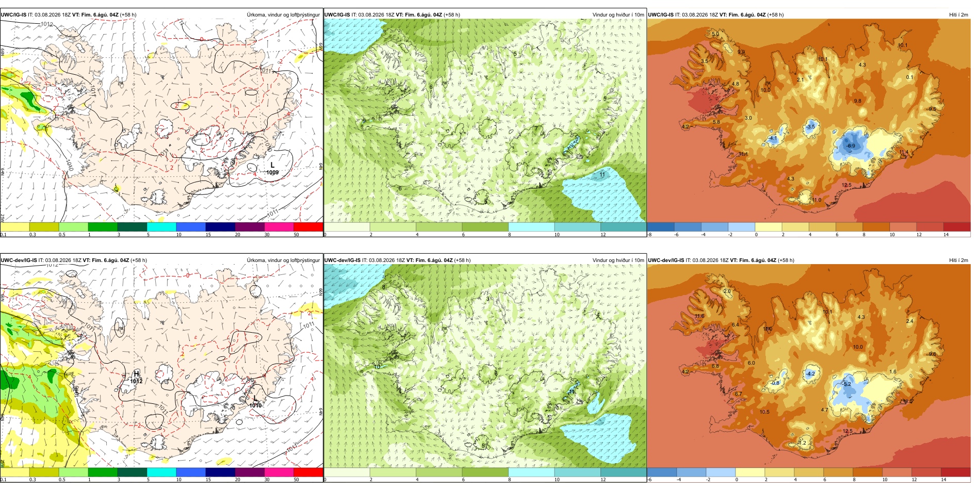
Task: Click 'Hiti í 2m' title of UWC-dev panel
Action: pyautogui.click(x=958, y=260)
